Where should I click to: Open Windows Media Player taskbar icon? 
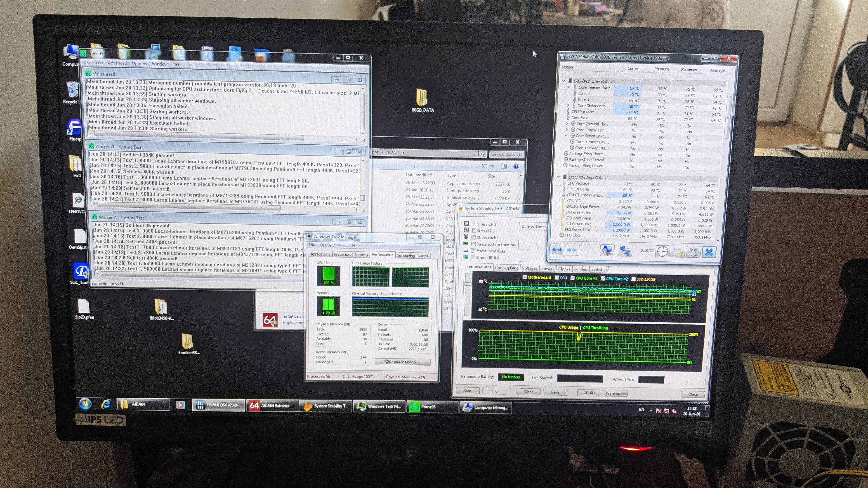point(181,405)
